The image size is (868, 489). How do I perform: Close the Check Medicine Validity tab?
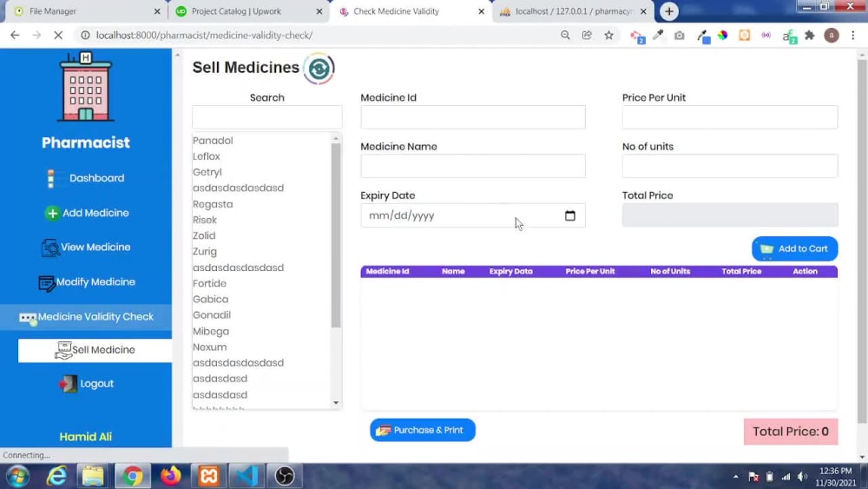481,11
